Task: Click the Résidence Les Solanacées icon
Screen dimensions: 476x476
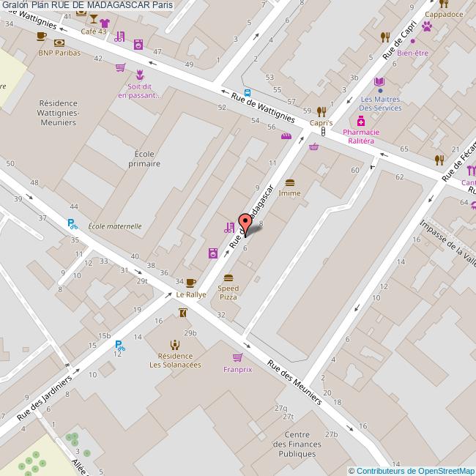Action: coord(174,345)
